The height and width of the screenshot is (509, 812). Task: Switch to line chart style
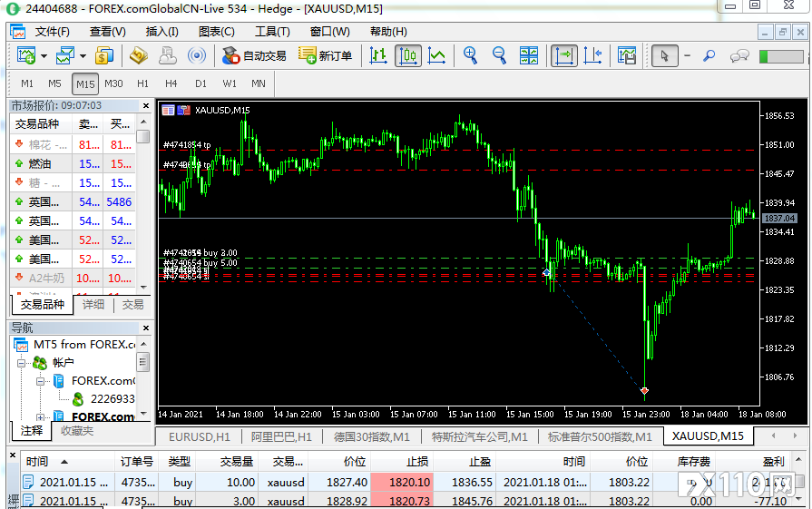pyautogui.click(x=437, y=55)
